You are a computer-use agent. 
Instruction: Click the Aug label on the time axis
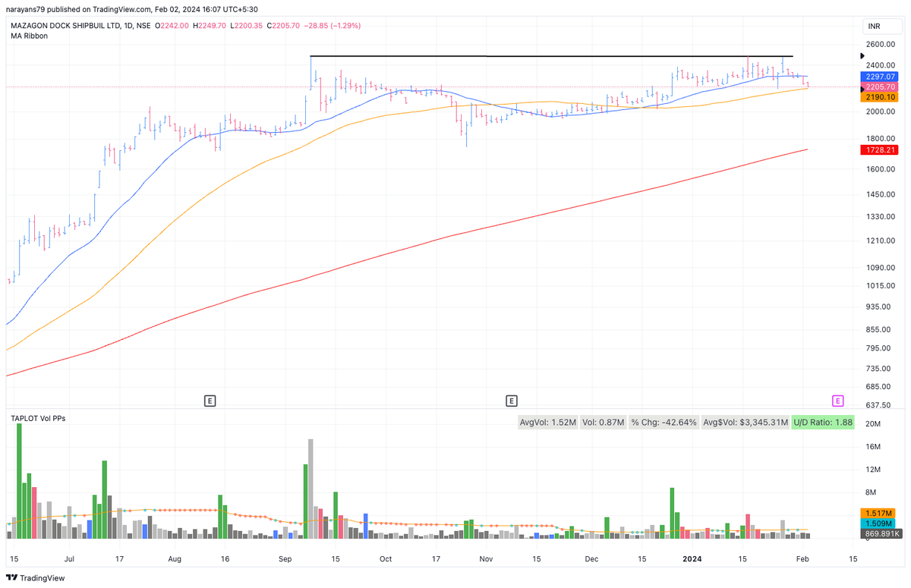[x=174, y=559]
